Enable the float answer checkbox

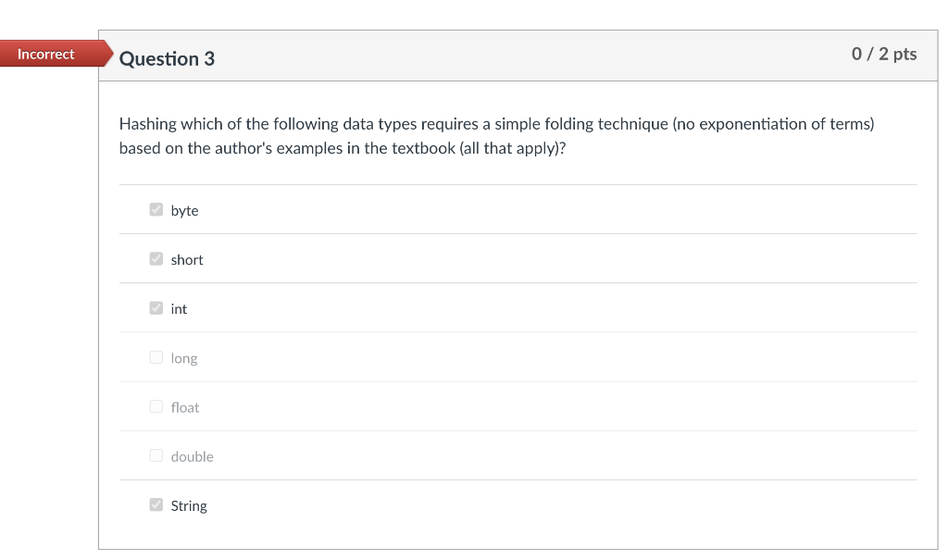tap(156, 405)
